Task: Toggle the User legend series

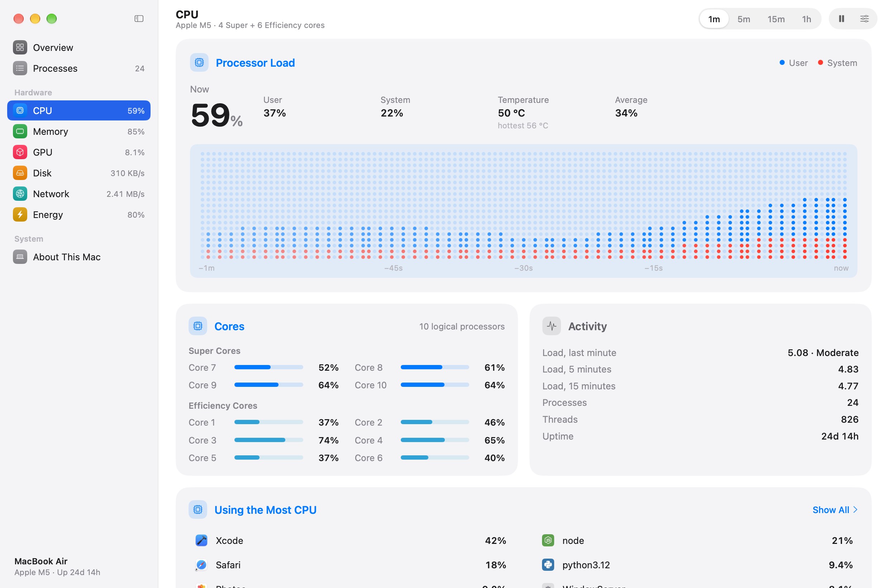Action: point(793,63)
